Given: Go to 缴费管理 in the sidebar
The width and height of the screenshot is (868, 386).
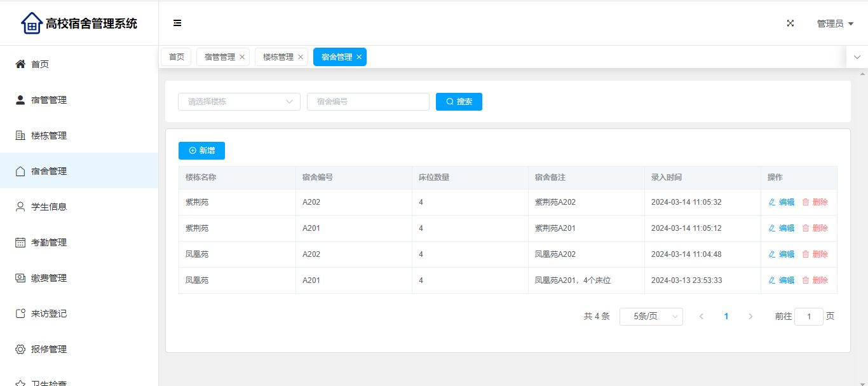Looking at the screenshot, I should pos(49,278).
